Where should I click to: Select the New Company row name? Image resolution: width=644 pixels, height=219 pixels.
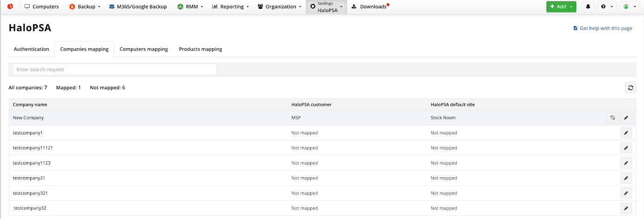[28, 118]
